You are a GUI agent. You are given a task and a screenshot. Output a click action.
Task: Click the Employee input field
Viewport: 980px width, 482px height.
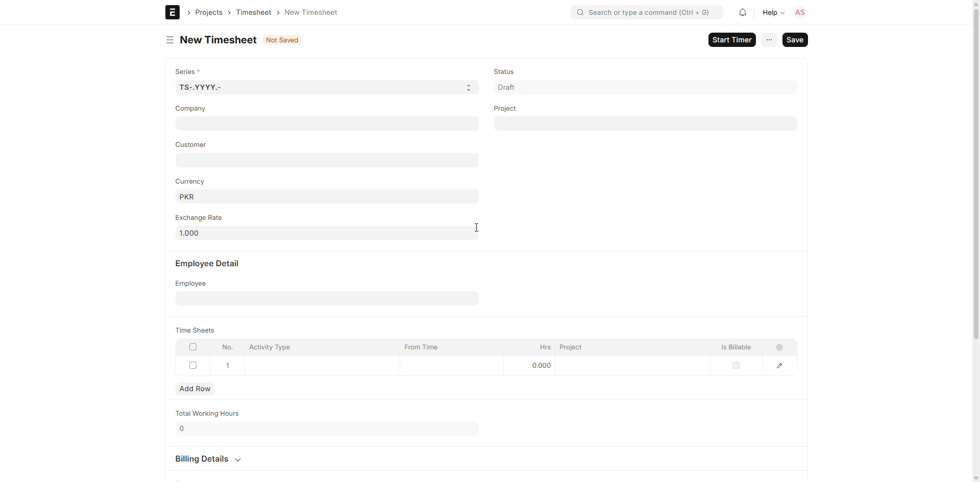click(327, 298)
